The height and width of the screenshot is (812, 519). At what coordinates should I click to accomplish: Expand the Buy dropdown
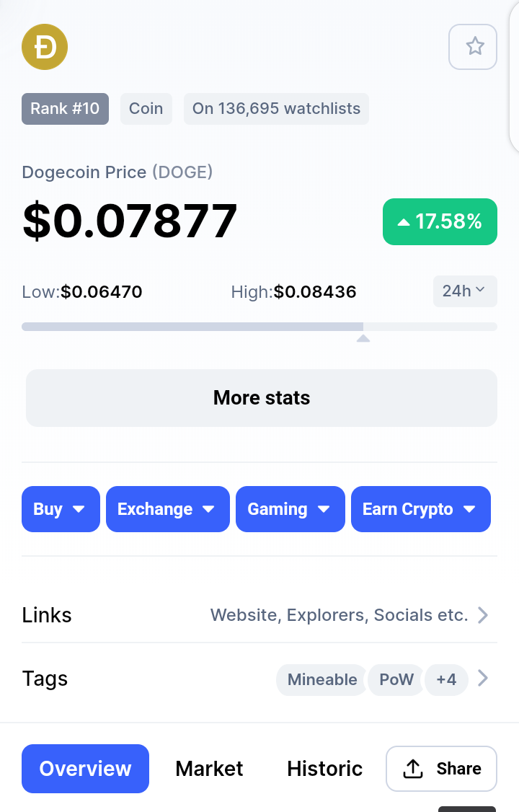click(x=61, y=509)
